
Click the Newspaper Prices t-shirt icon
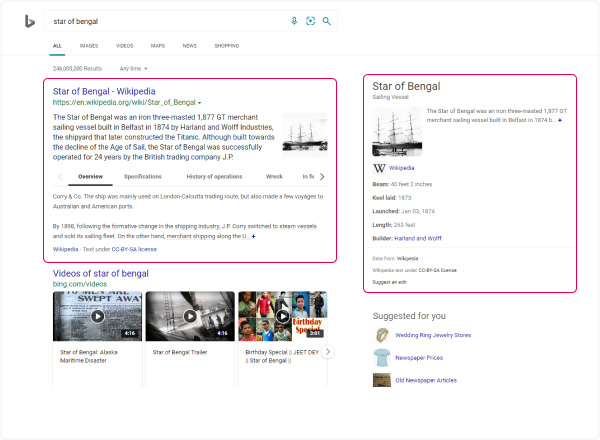click(382, 358)
